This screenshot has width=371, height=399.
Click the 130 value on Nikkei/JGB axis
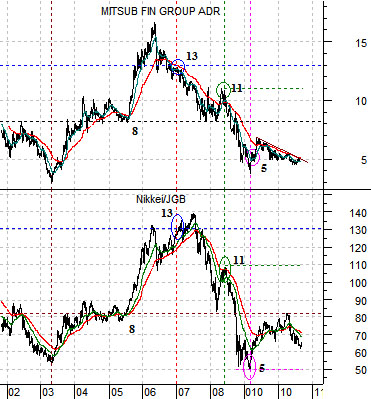[x=357, y=230]
